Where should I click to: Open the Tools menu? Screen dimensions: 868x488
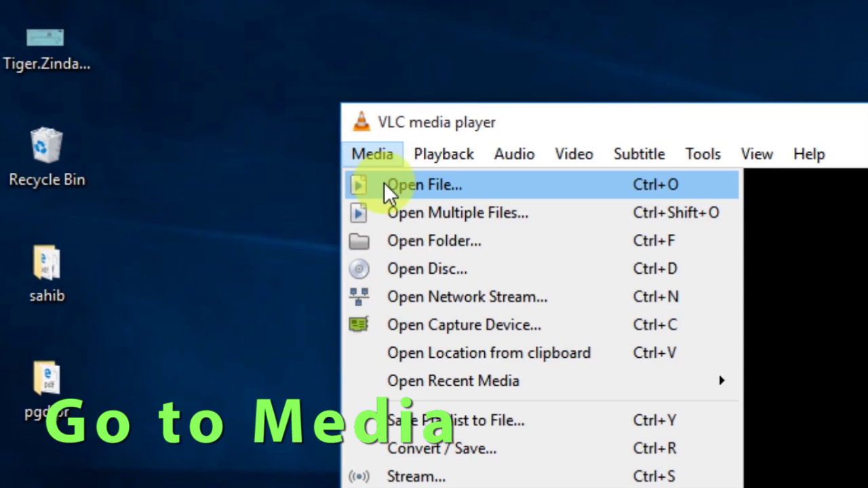click(703, 154)
